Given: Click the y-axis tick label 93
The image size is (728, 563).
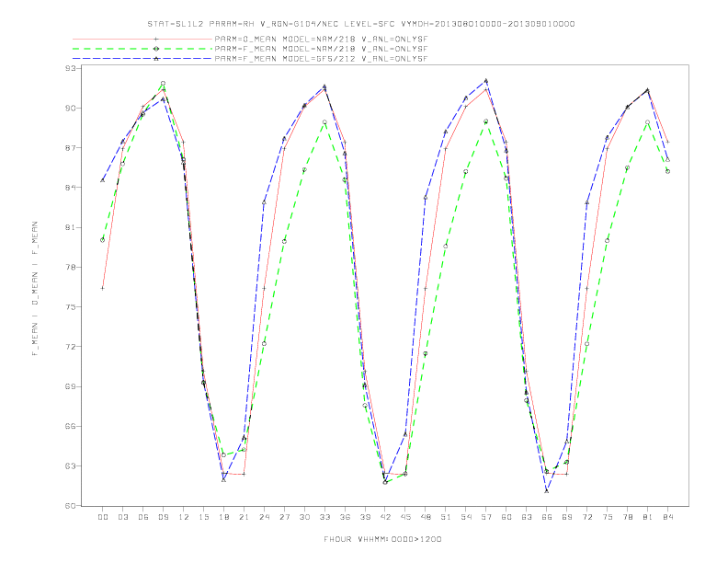Looking at the screenshot, I should tap(72, 68).
